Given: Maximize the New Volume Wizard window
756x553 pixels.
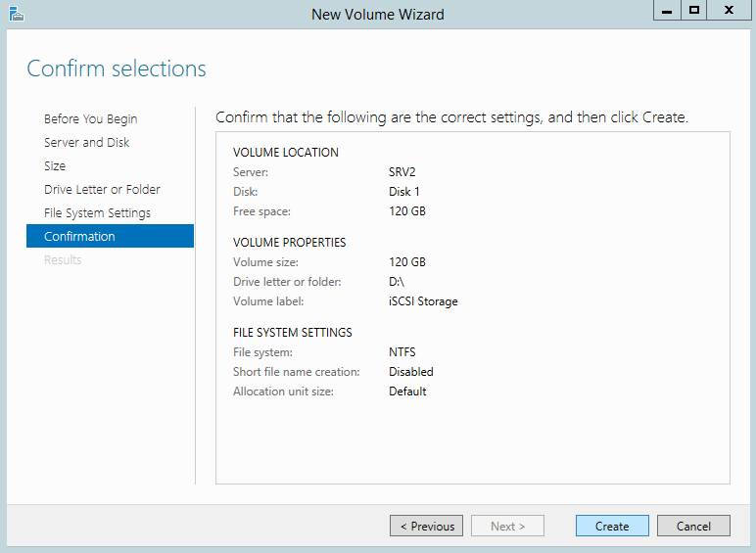Looking at the screenshot, I should [x=694, y=10].
